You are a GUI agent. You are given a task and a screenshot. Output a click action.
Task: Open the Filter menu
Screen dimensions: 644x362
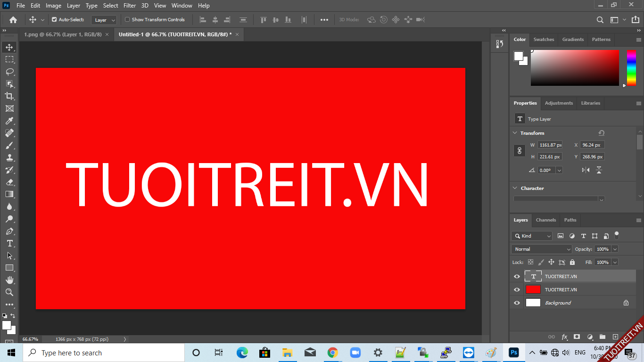pos(130,6)
